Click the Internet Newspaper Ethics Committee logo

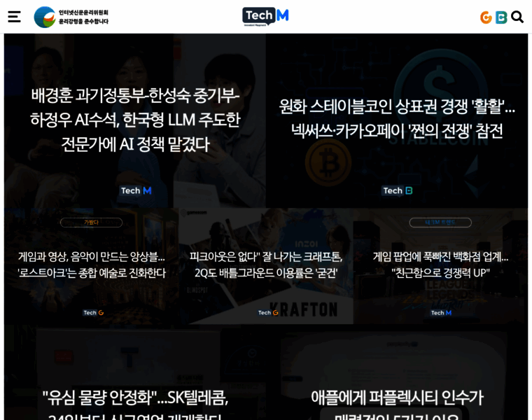tap(71, 17)
